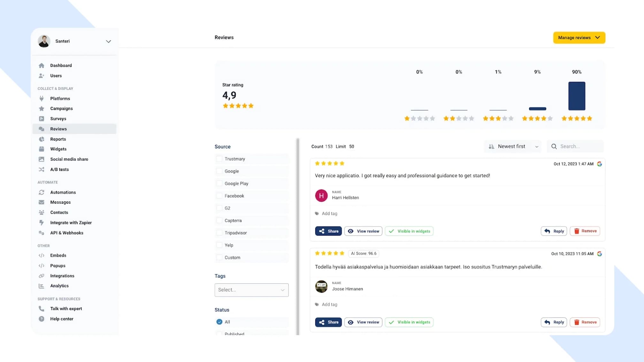Click the Manage reviews button
Image resolution: width=644 pixels, height=362 pixels.
[x=579, y=37]
